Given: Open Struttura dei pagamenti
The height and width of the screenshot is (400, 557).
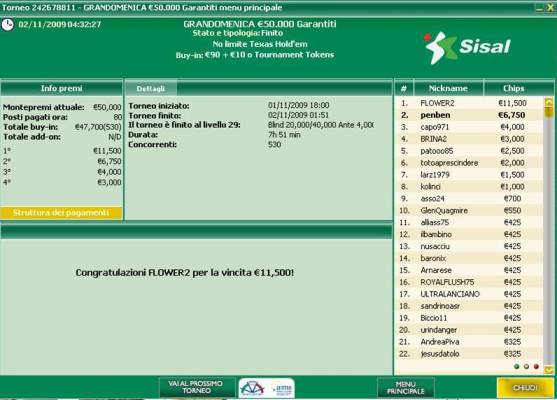Looking at the screenshot, I should pyautogui.click(x=61, y=212).
